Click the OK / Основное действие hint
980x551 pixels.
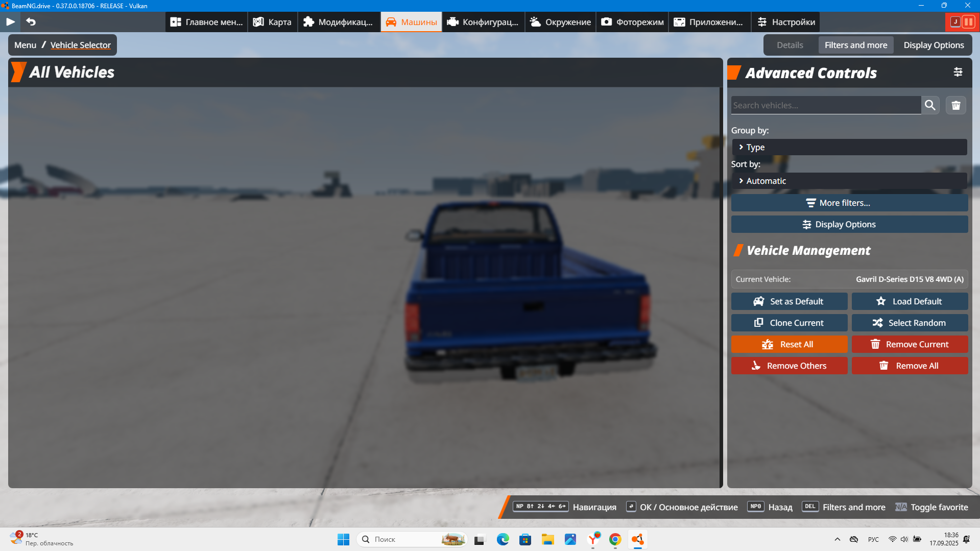tap(682, 507)
